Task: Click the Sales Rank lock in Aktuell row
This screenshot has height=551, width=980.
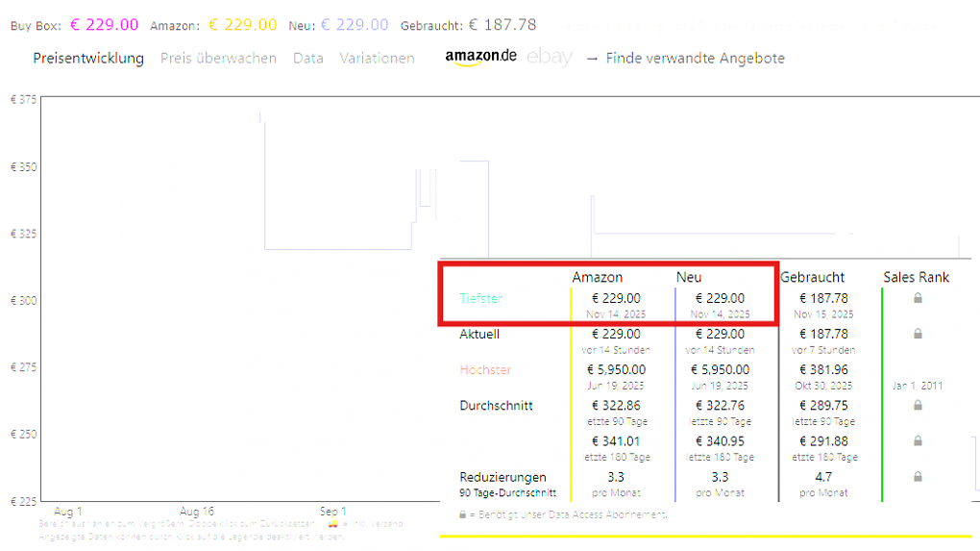Action: click(918, 334)
